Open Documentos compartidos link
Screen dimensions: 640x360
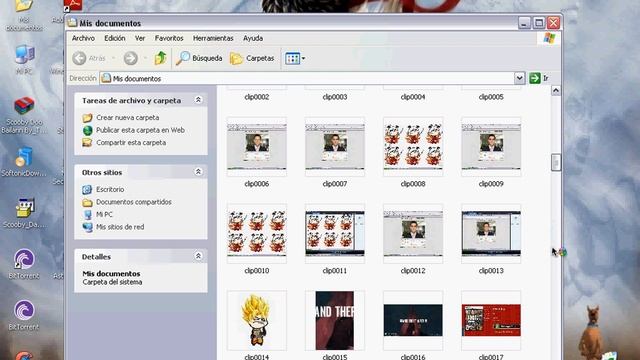[x=133, y=202]
